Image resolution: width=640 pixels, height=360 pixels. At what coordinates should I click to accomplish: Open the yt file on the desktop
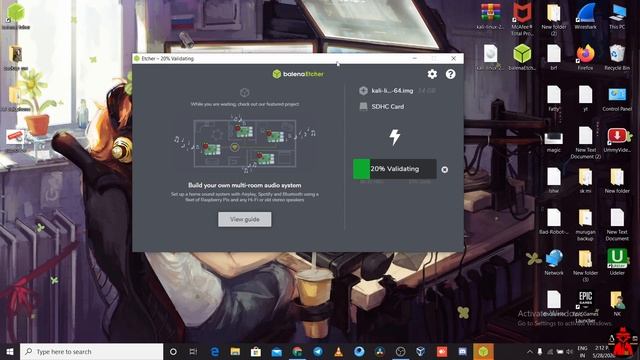pyautogui.click(x=585, y=98)
